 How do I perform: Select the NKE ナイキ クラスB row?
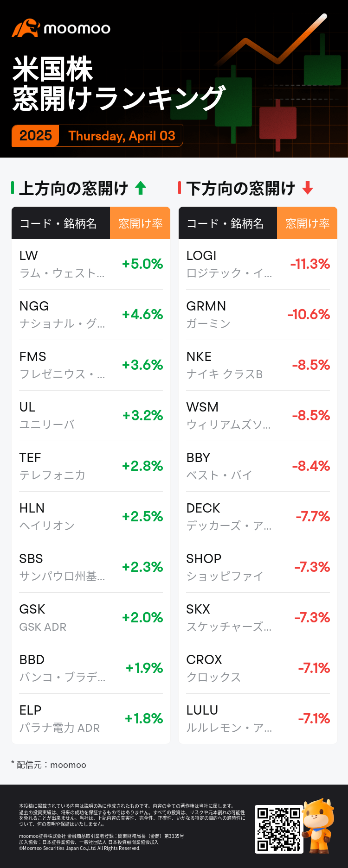pos(258,365)
